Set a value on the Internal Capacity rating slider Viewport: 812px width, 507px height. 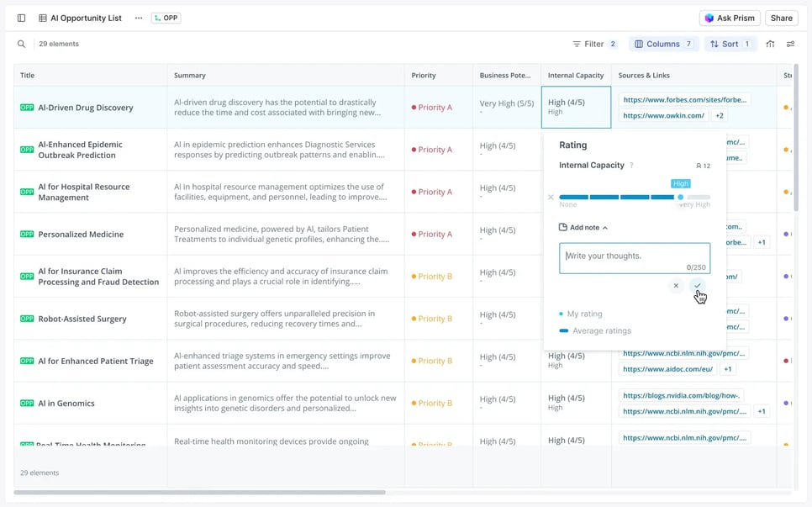click(x=636, y=197)
